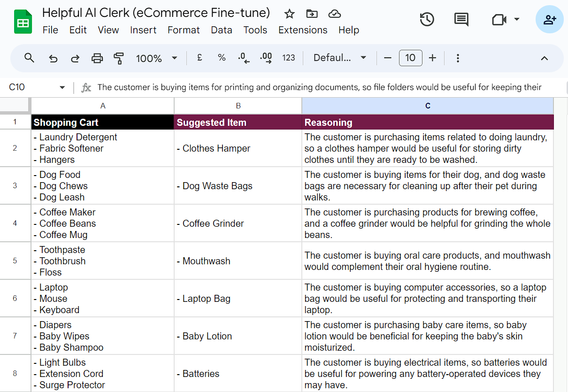Select column B header

pos(238,106)
